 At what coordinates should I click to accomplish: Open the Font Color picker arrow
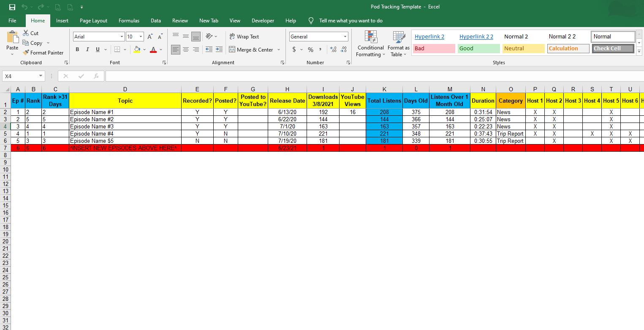click(160, 50)
